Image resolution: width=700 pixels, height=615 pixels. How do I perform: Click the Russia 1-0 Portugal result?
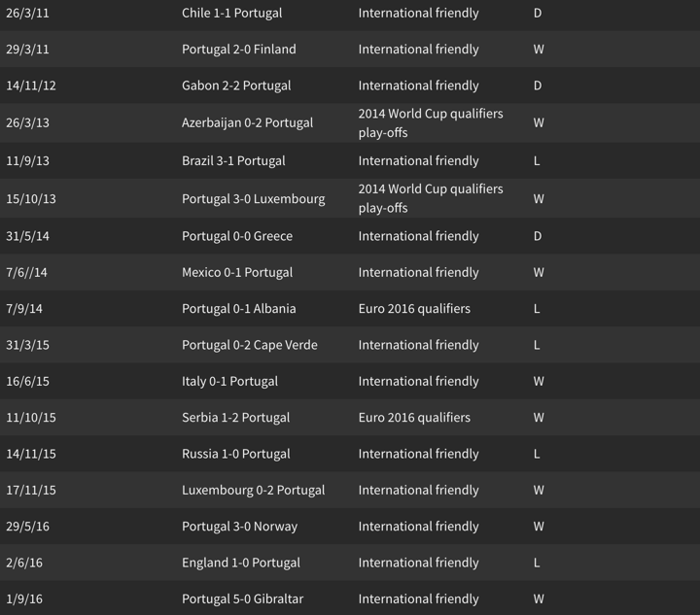click(x=235, y=454)
